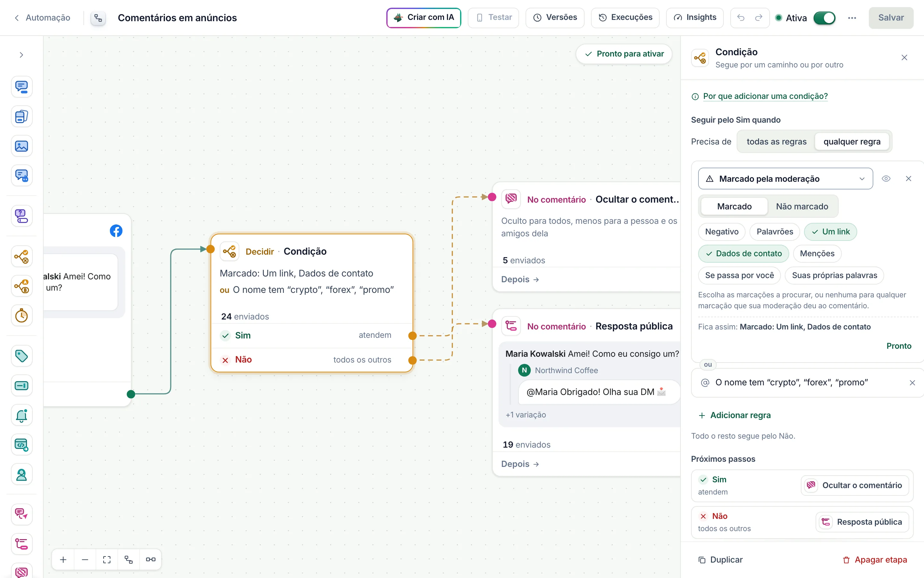Select the tag icon in sidebar
The width and height of the screenshot is (924, 578).
pyautogui.click(x=21, y=356)
